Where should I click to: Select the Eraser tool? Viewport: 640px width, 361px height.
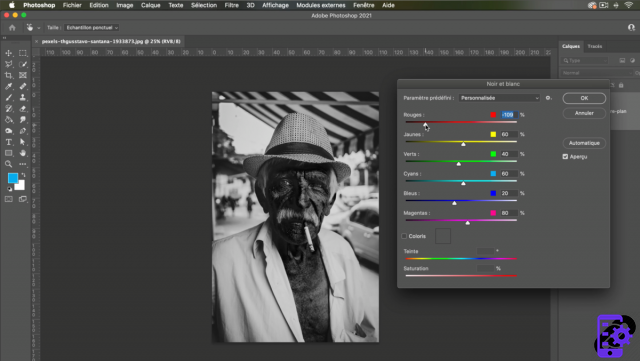(23, 109)
